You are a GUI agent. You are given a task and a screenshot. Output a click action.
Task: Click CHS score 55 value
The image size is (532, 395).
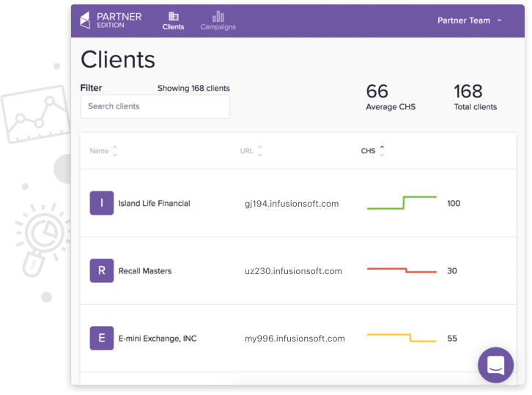(x=452, y=339)
